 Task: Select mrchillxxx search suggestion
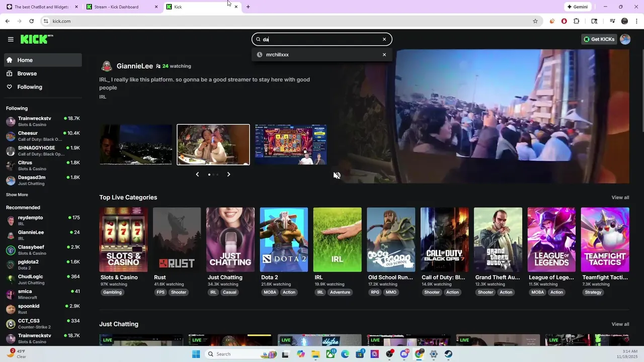(x=322, y=55)
